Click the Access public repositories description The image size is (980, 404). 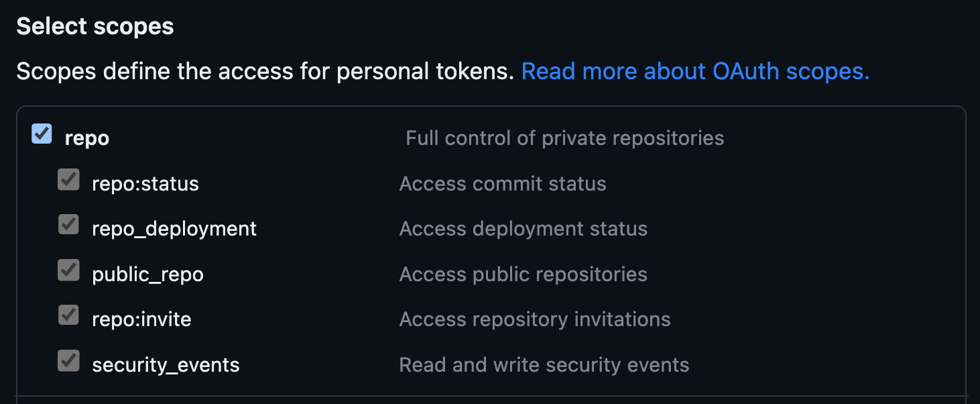coord(523,274)
